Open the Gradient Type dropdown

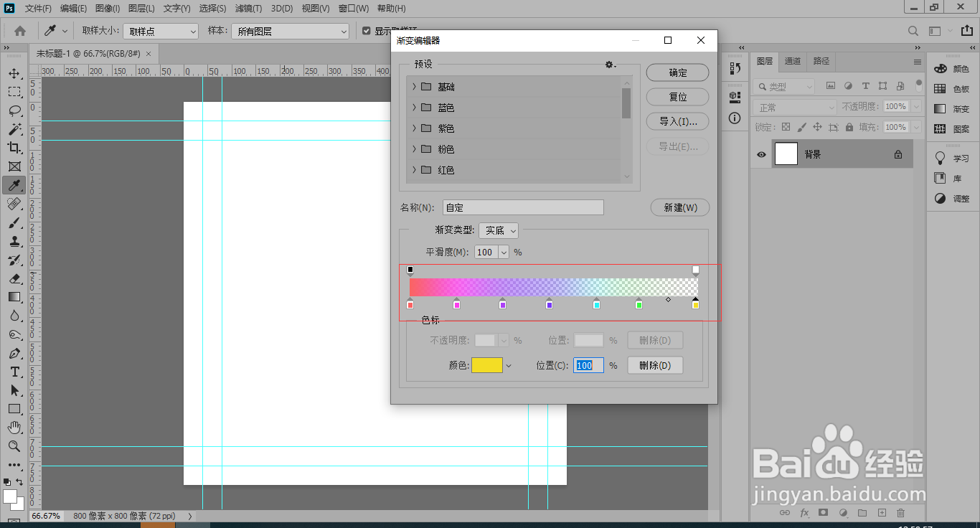(499, 230)
